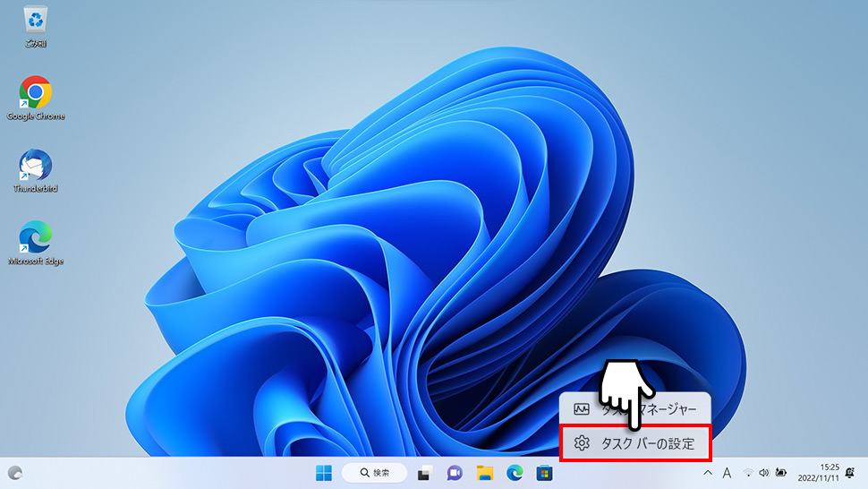Open File Explorer from the taskbar
The height and width of the screenshot is (489, 868).
484,472
